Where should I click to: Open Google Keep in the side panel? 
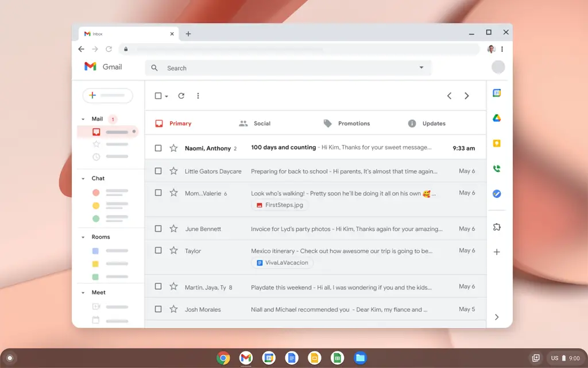496,143
